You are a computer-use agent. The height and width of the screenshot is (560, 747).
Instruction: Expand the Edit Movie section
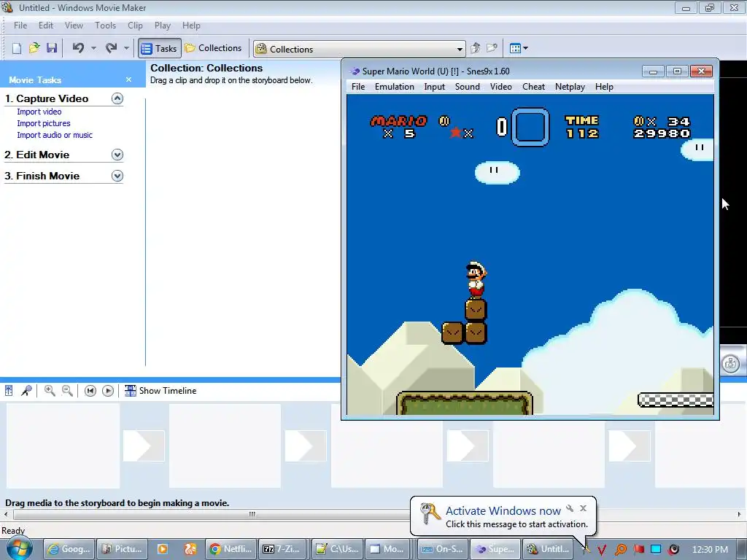tap(117, 155)
